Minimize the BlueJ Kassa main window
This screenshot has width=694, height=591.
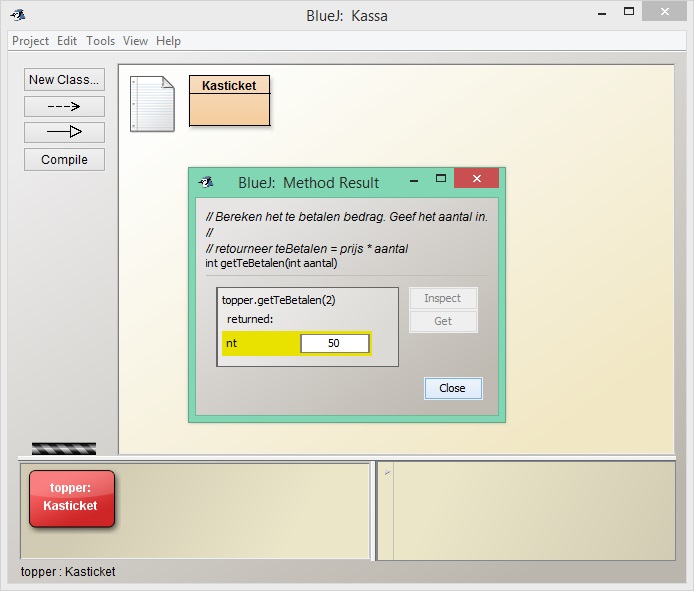pos(602,13)
